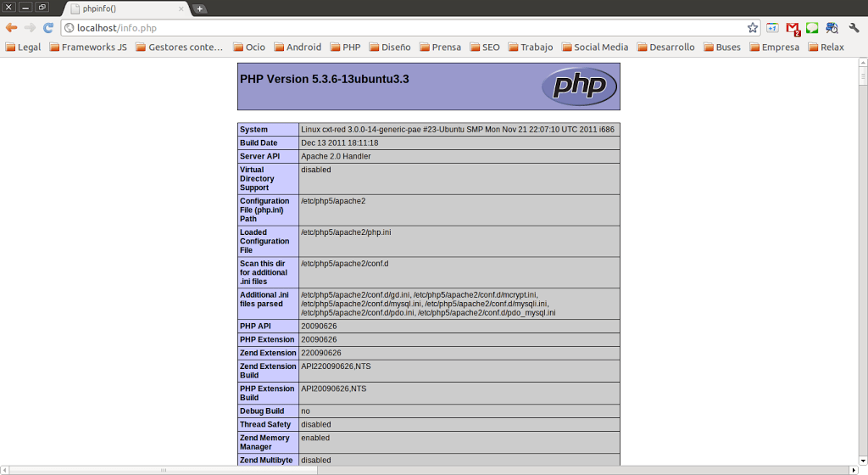868x475 pixels.
Task: Open the SEO bookmarks folder
Action: pyautogui.click(x=485, y=47)
